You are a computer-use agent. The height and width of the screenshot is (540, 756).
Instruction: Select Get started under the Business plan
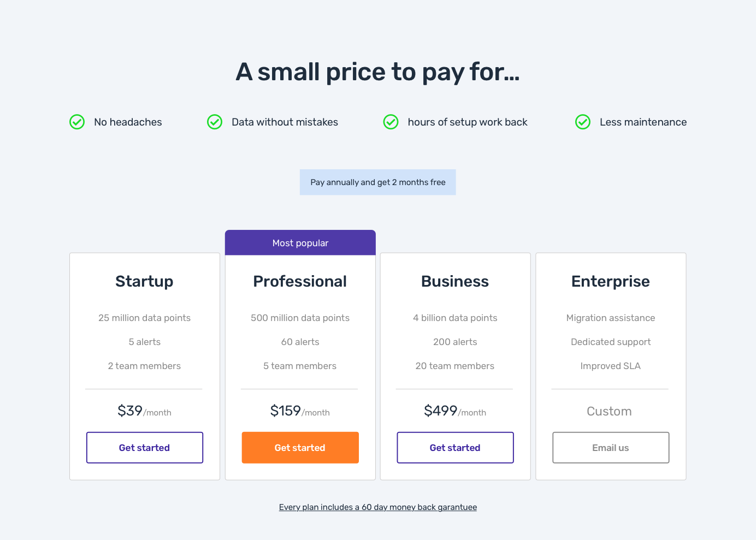pyautogui.click(x=455, y=448)
